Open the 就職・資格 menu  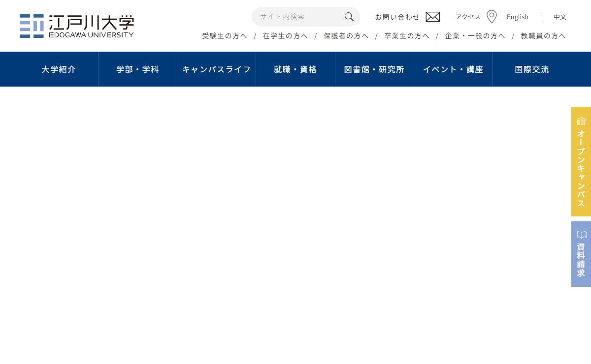295,69
